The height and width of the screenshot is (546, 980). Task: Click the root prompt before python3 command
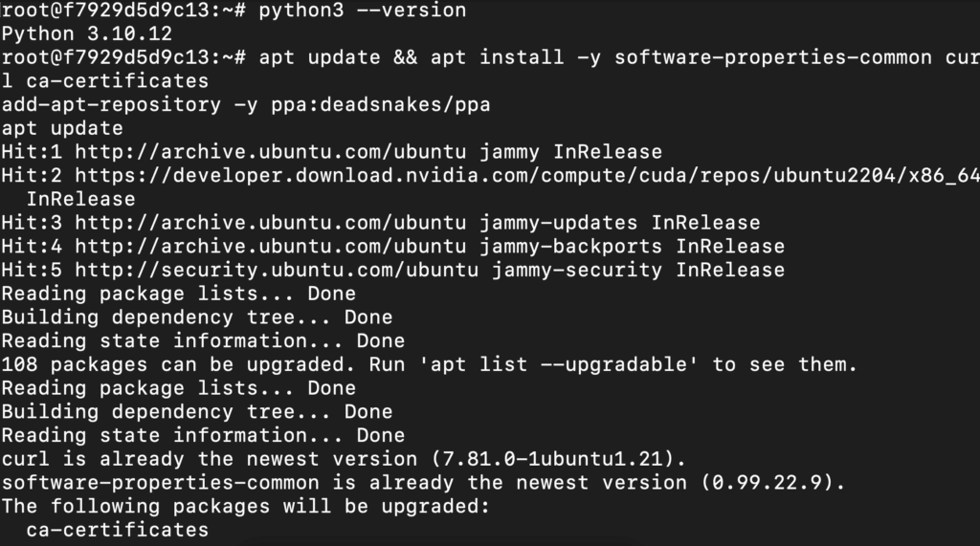(123, 11)
